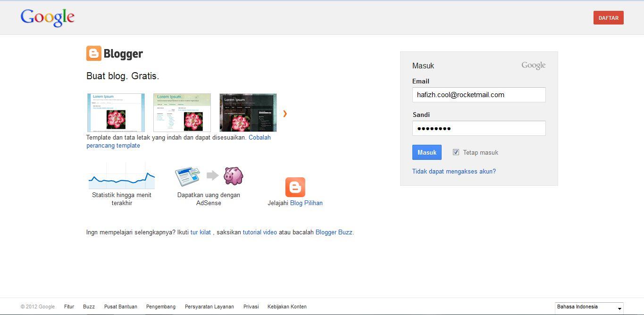Viewport: 644px width, 315px height.
Task: Click the AdSense piggy bank icon
Action: [233, 175]
